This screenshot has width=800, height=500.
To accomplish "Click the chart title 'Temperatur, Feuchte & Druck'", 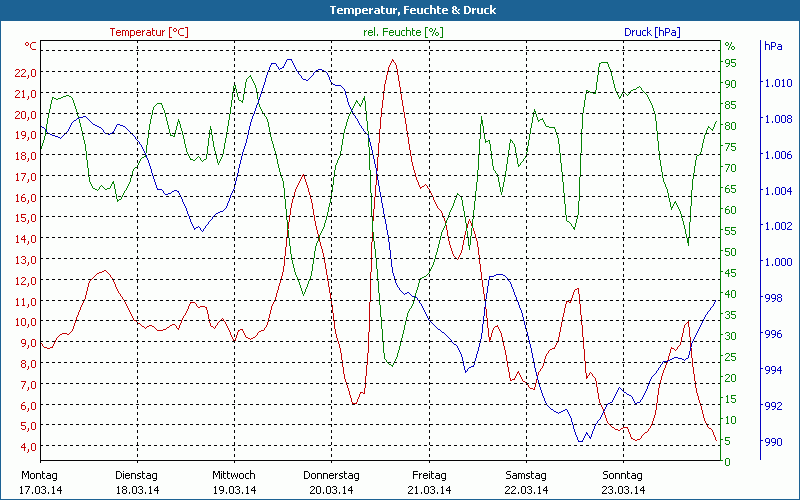I will [x=399, y=10].
